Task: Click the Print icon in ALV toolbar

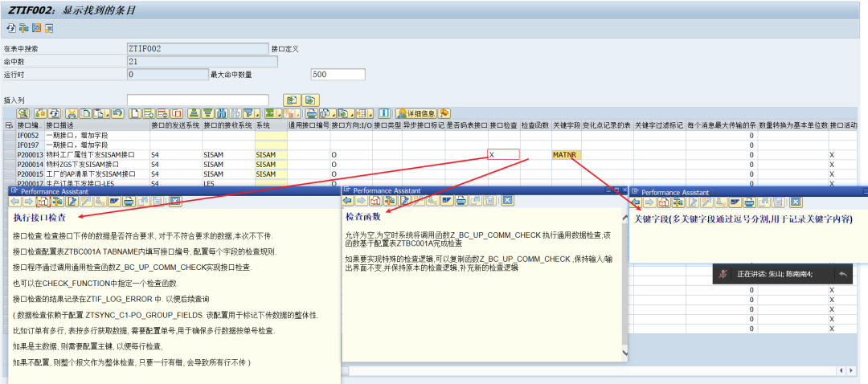Action: point(312,113)
